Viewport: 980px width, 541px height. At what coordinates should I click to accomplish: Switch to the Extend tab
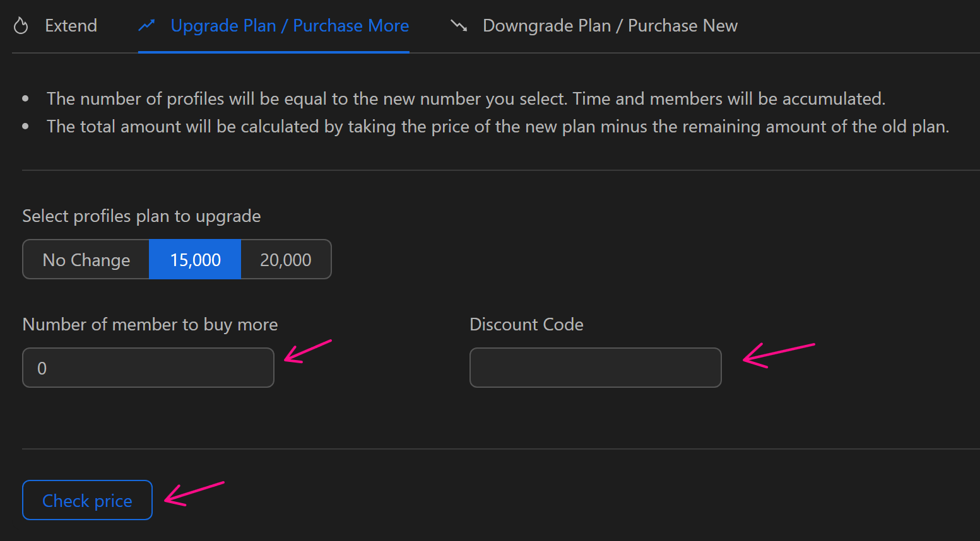tap(71, 26)
